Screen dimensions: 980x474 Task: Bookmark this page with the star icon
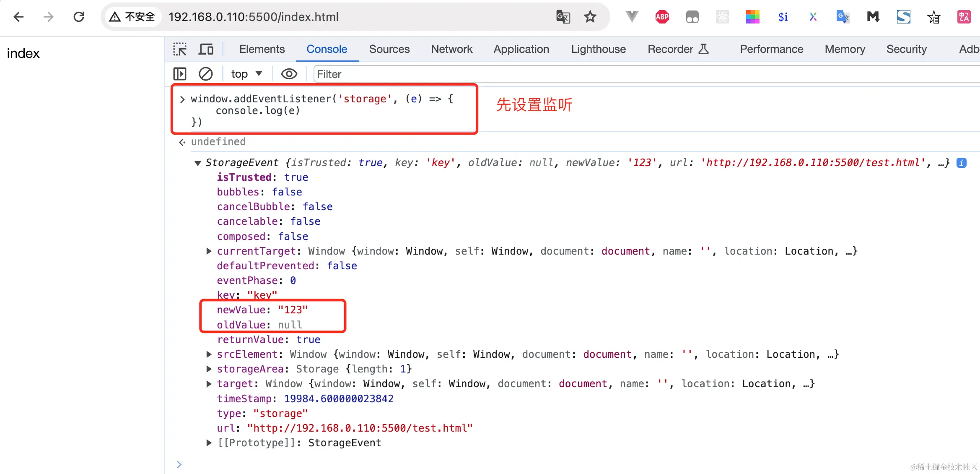(x=590, y=17)
